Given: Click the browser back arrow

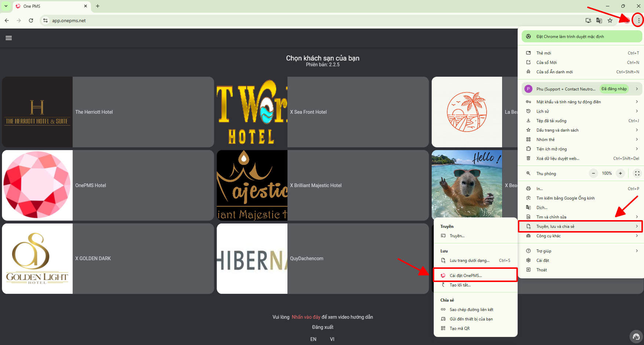Looking at the screenshot, I should click(x=7, y=21).
